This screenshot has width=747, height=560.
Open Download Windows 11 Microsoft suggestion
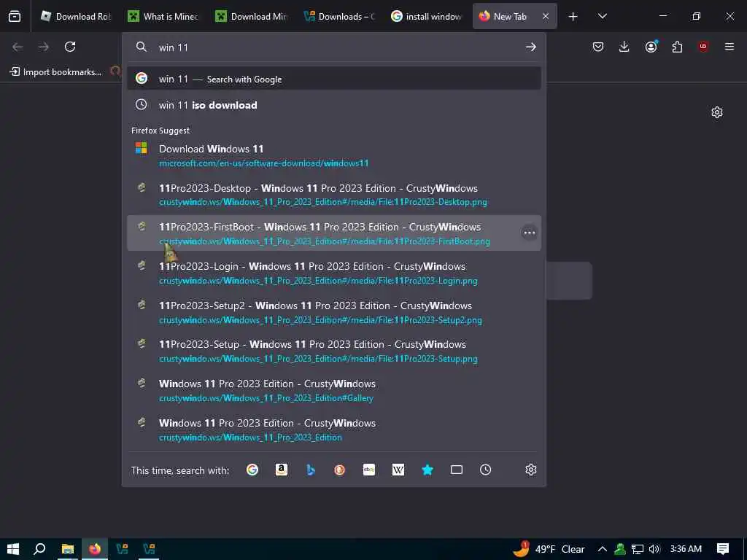334,156
